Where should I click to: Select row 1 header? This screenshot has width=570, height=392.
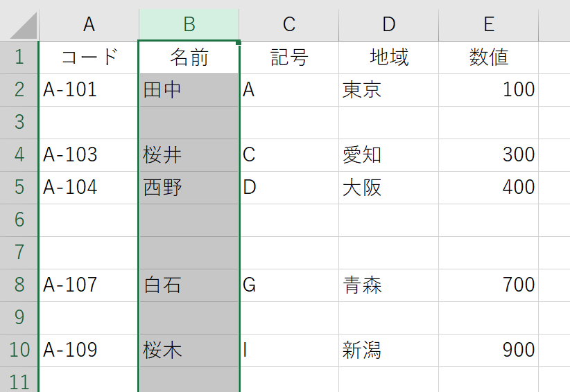coord(19,57)
